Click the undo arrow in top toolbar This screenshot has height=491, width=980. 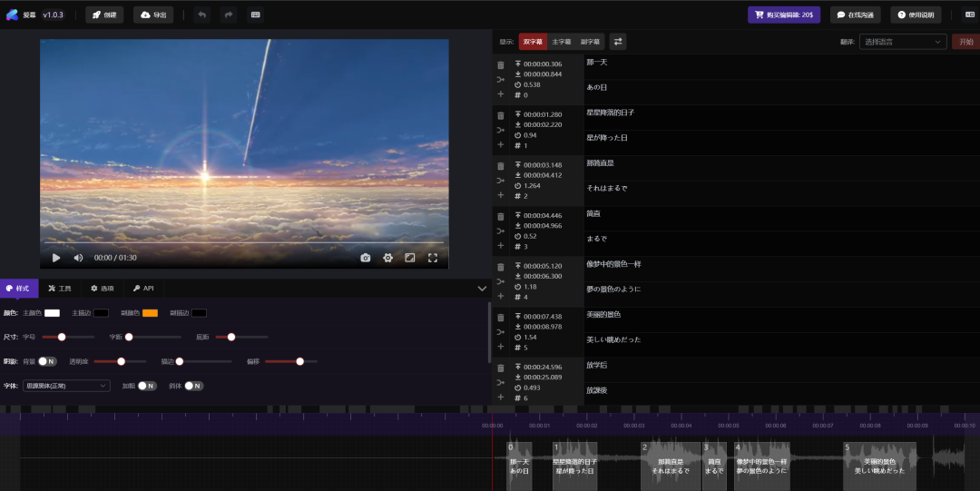point(201,15)
